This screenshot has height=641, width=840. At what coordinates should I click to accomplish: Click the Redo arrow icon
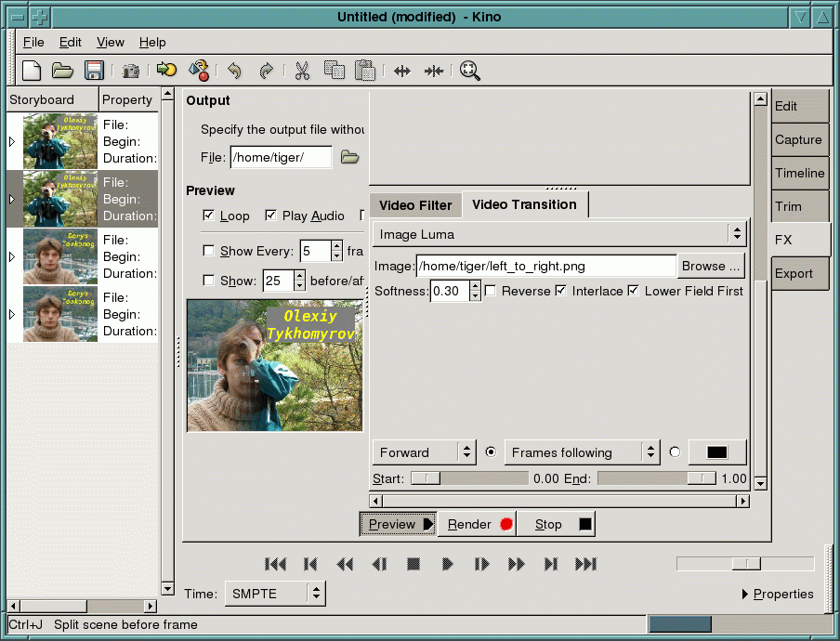266,71
